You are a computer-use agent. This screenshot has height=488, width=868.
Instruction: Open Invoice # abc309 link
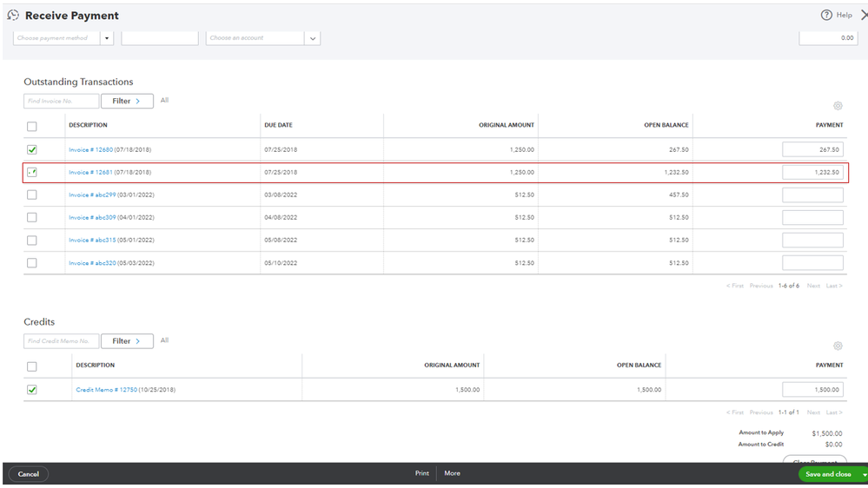click(92, 217)
